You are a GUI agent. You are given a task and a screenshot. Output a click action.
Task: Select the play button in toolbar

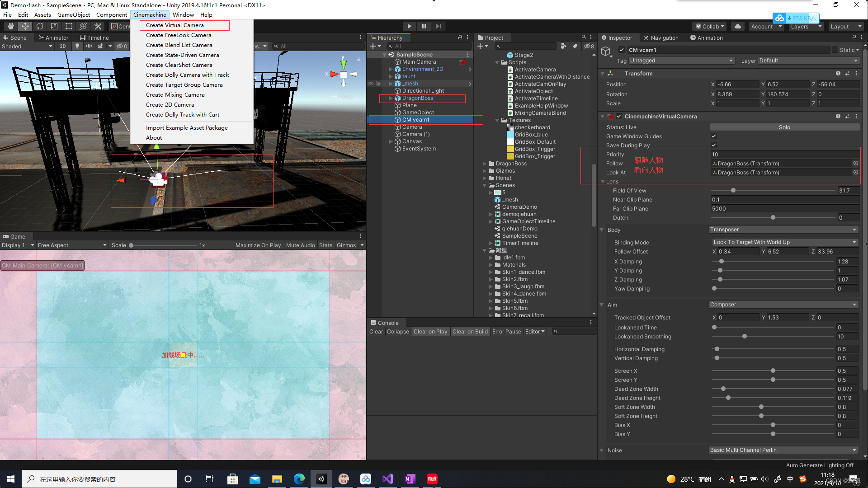tap(410, 26)
